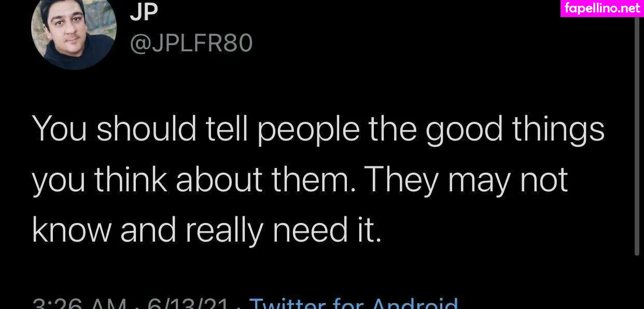
Task: Click the word "think" in the tweet
Action: (131, 180)
